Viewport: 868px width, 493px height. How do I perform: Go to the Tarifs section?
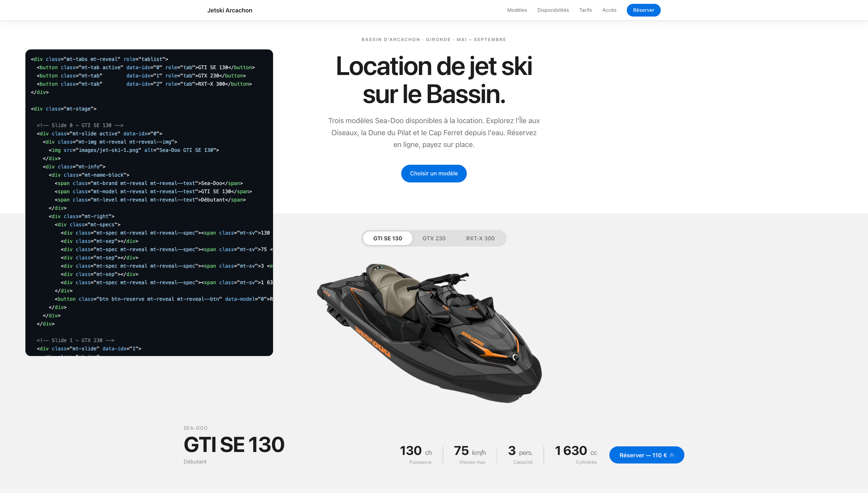coord(585,10)
